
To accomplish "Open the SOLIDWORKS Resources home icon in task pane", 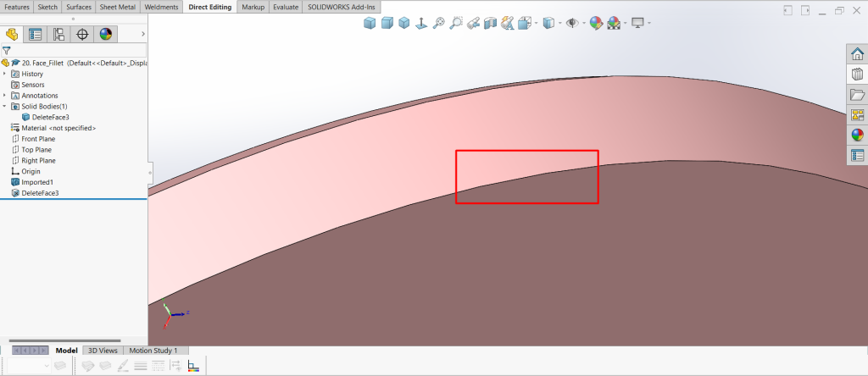I will coord(857,54).
